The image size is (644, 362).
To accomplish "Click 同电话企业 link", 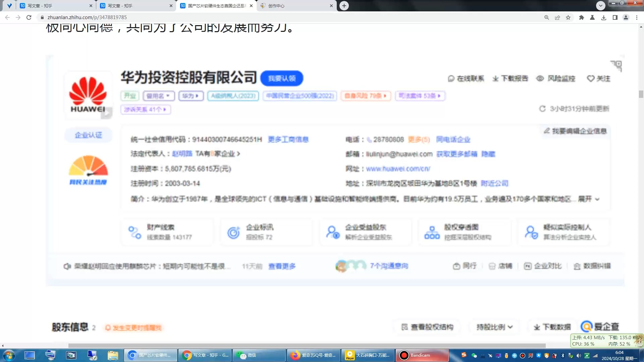I will (453, 139).
